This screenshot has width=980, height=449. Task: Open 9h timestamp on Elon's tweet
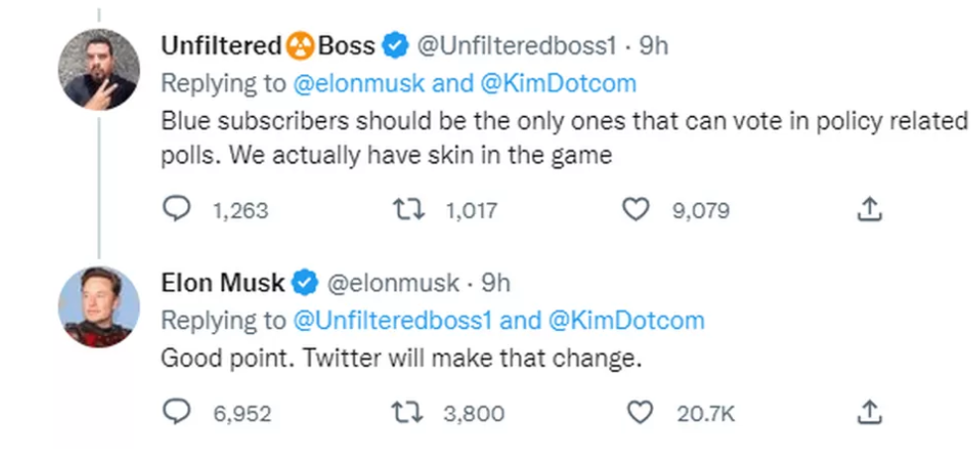click(496, 283)
